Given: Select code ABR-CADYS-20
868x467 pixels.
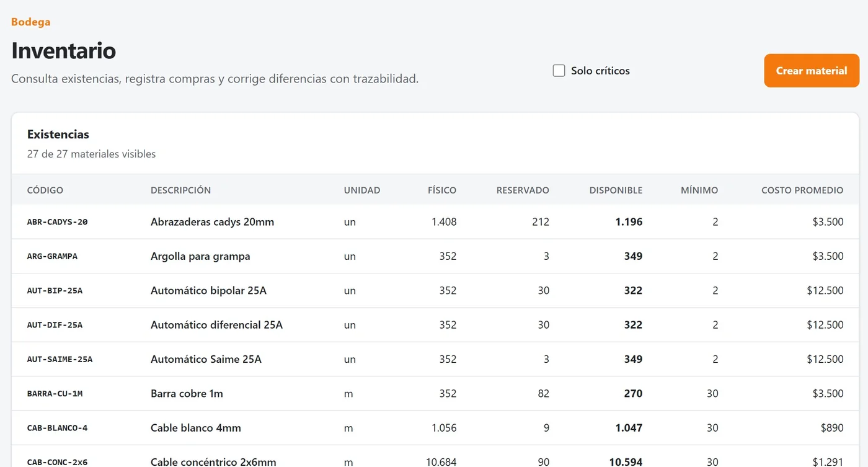Looking at the screenshot, I should (58, 222).
